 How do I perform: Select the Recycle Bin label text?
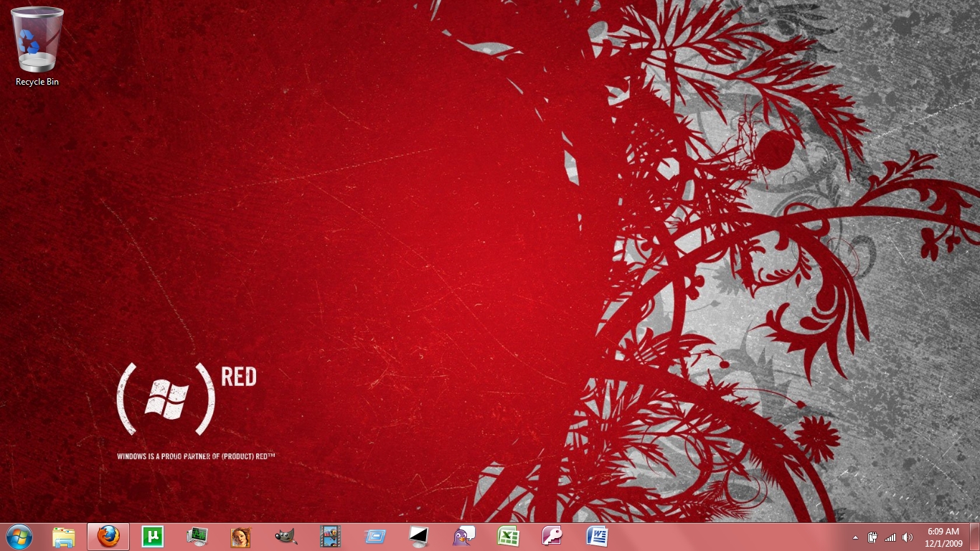[37, 82]
